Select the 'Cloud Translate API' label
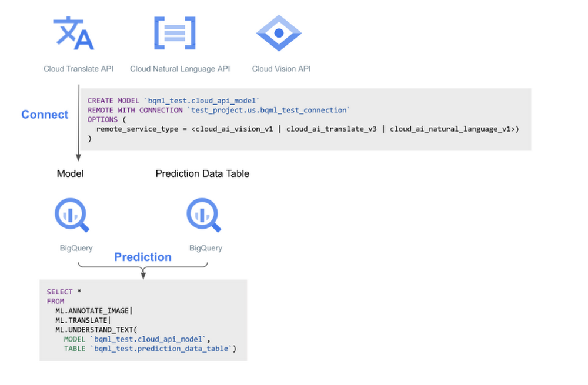The height and width of the screenshot is (385, 588). [x=78, y=69]
